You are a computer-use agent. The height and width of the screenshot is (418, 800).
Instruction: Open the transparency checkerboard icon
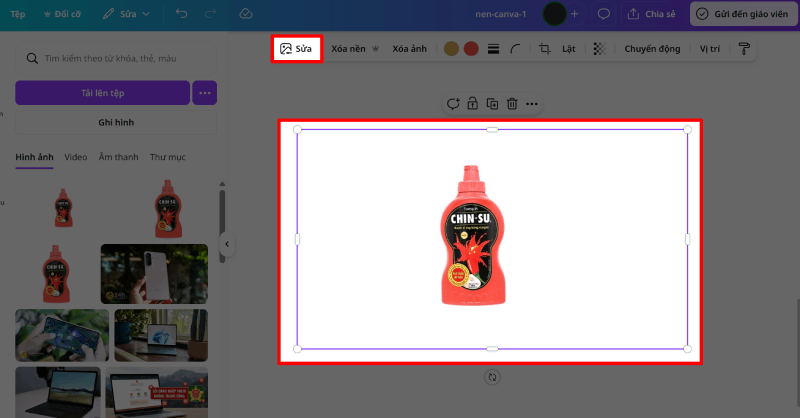point(598,48)
